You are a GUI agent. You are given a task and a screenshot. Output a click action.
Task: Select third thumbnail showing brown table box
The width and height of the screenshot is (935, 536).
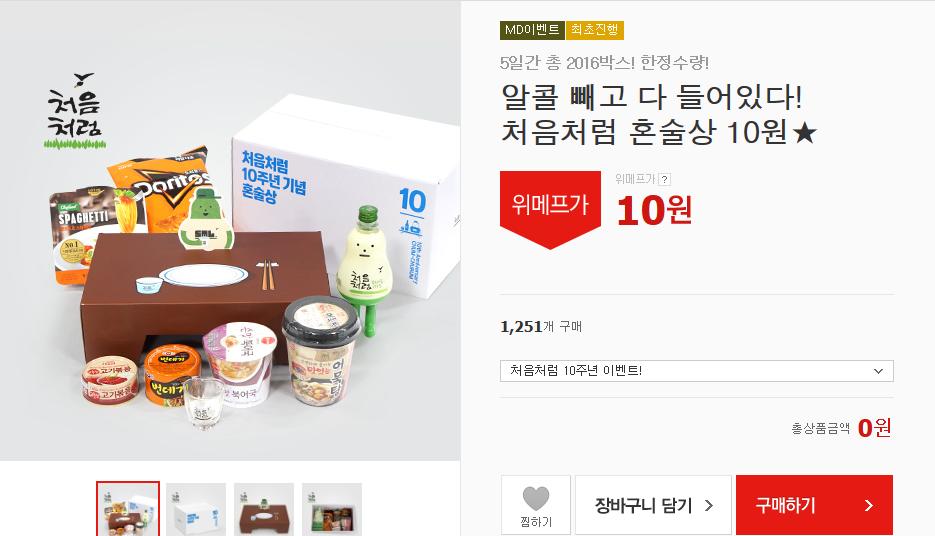point(264,509)
